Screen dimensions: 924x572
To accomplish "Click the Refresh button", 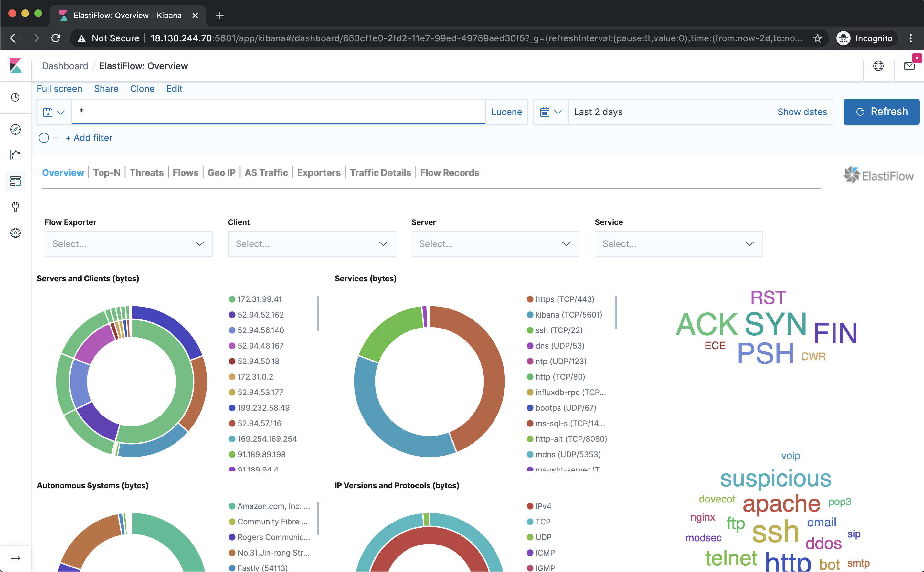I will tap(881, 112).
